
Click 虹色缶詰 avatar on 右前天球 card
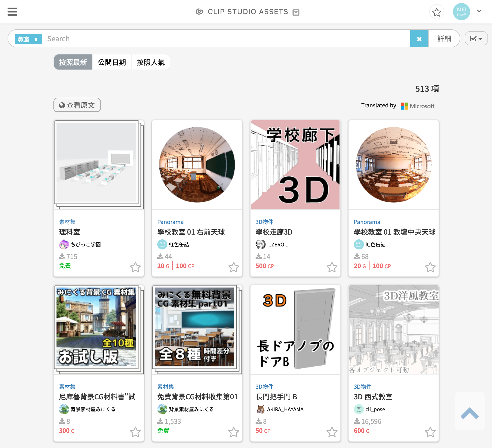click(x=162, y=244)
